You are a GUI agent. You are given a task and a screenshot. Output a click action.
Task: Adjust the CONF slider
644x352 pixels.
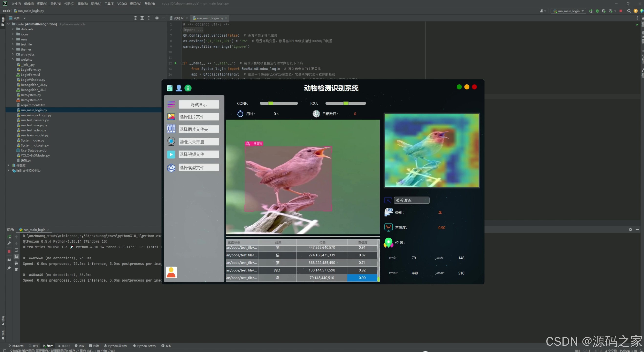pyautogui.click(x=271, y=103)
